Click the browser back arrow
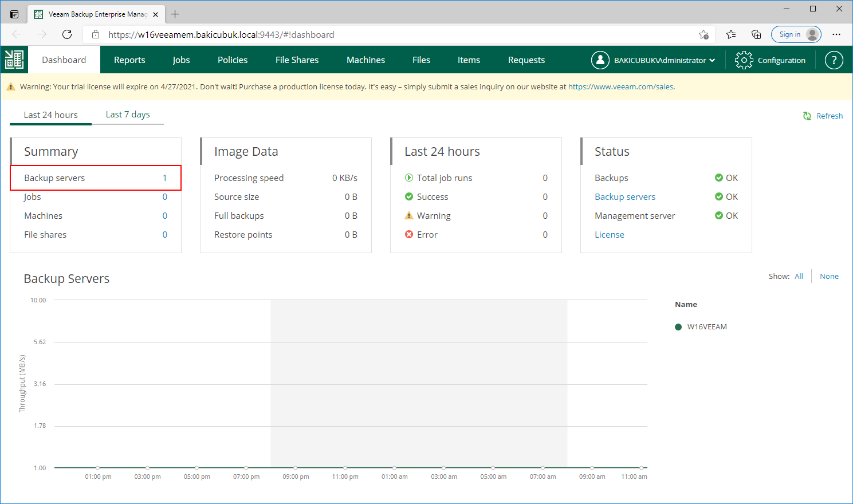 point(17,34)
